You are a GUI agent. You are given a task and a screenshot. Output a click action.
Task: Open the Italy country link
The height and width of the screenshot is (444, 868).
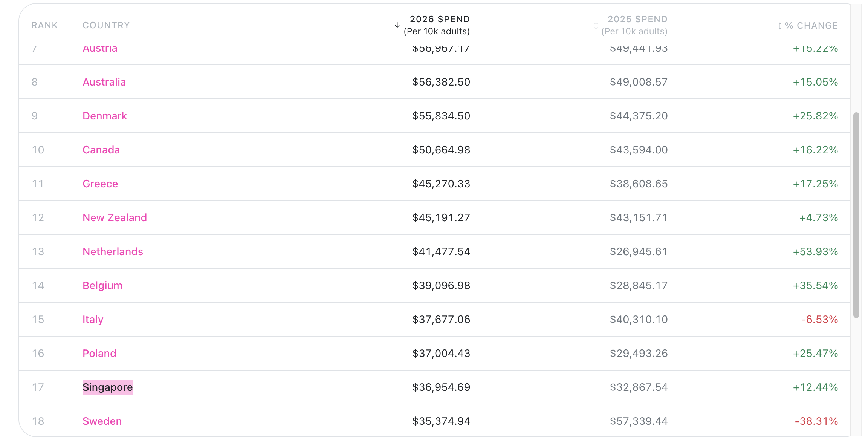coord(93,319)
